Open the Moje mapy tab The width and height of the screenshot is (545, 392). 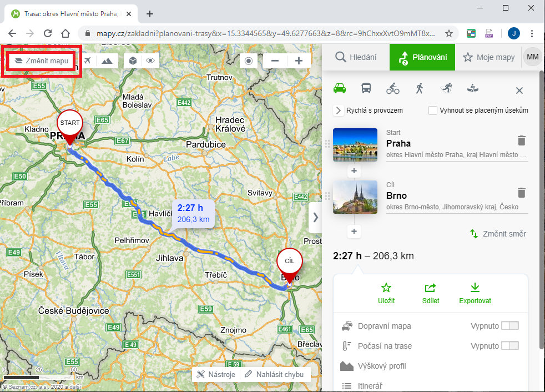point(489,57)
